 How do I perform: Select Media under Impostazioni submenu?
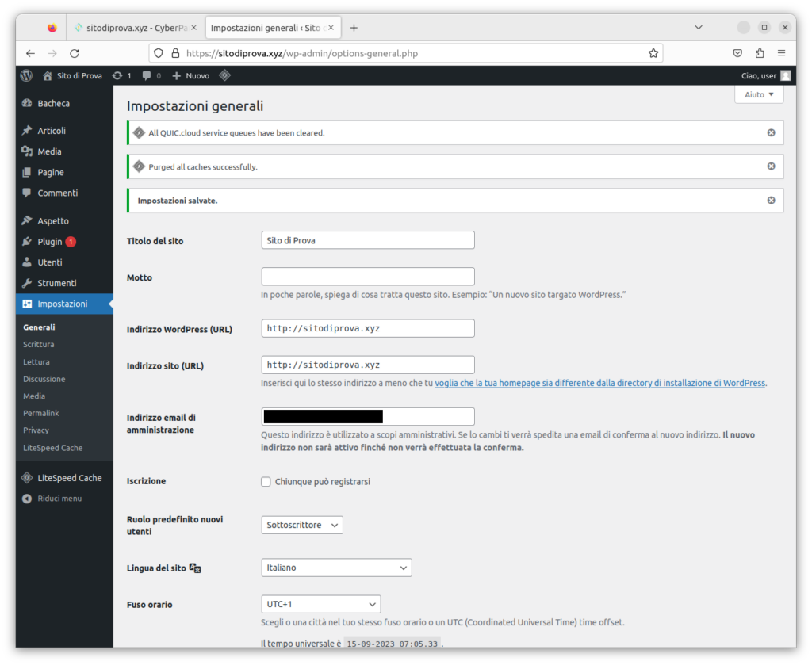coord(34,396)
